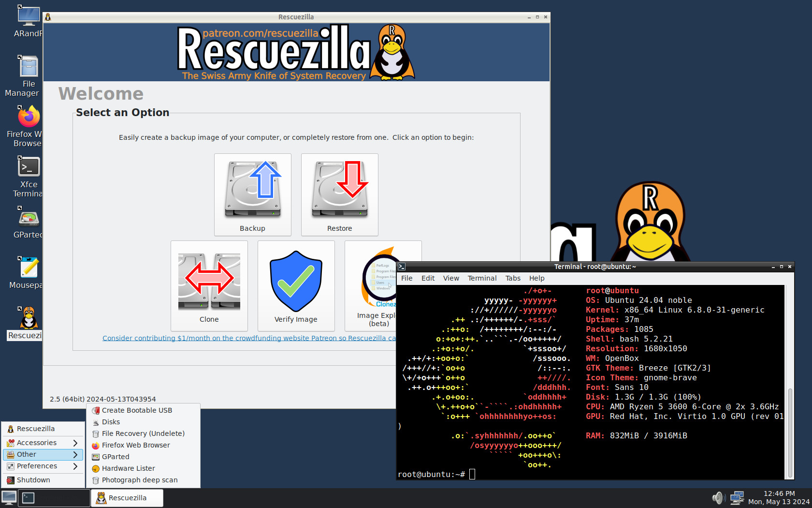The height and width of the screenshot is (508, 812).
Task: Open the Clone option
Action: tap(209, 286)
